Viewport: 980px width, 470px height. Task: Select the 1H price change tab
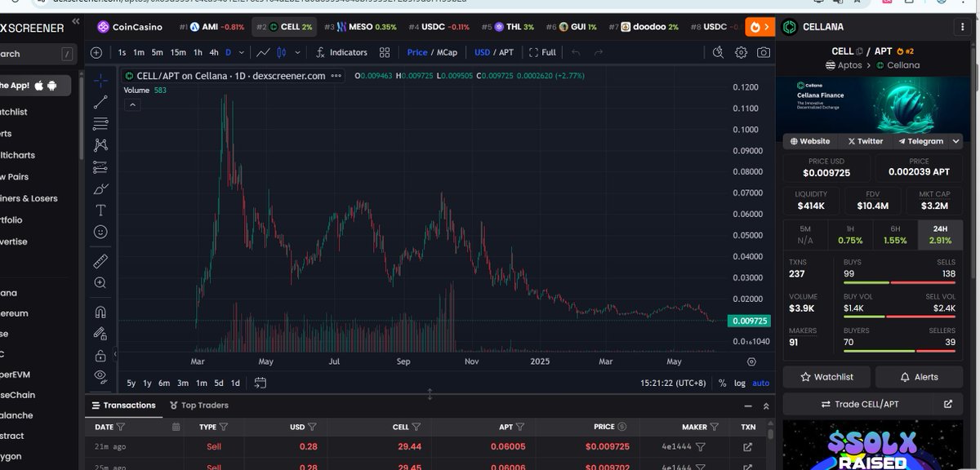click(850, 235)
